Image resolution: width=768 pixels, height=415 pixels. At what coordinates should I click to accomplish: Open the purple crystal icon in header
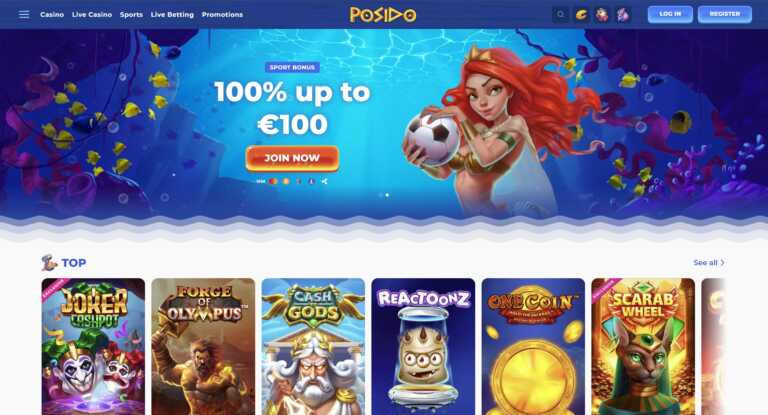click(623, 15)
